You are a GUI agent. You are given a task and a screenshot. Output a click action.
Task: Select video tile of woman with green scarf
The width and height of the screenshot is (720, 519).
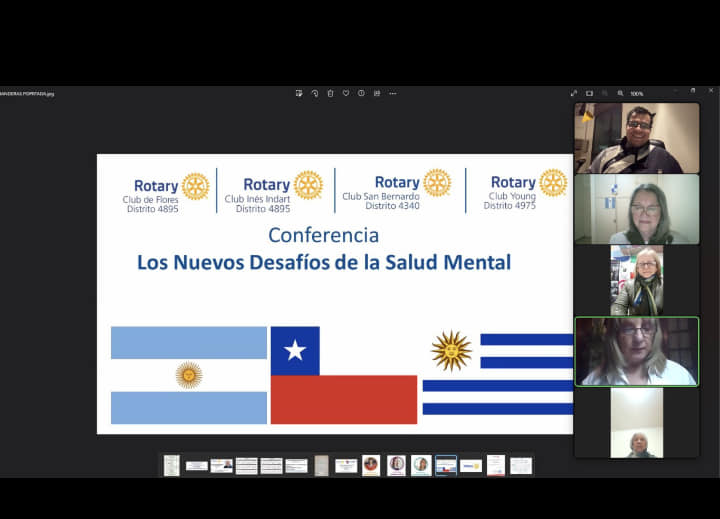tap(637, 280)
